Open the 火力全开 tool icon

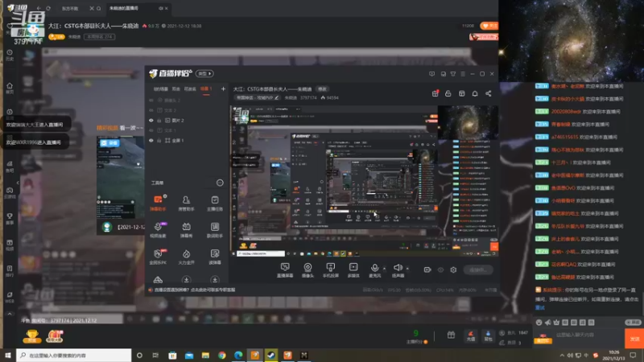(x=186, y=257)
